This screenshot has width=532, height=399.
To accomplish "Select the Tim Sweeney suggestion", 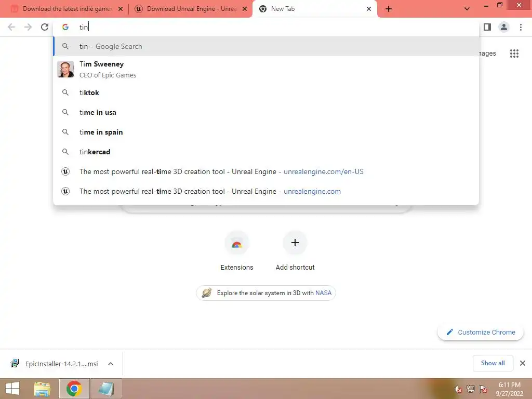I will coord(267,70).
